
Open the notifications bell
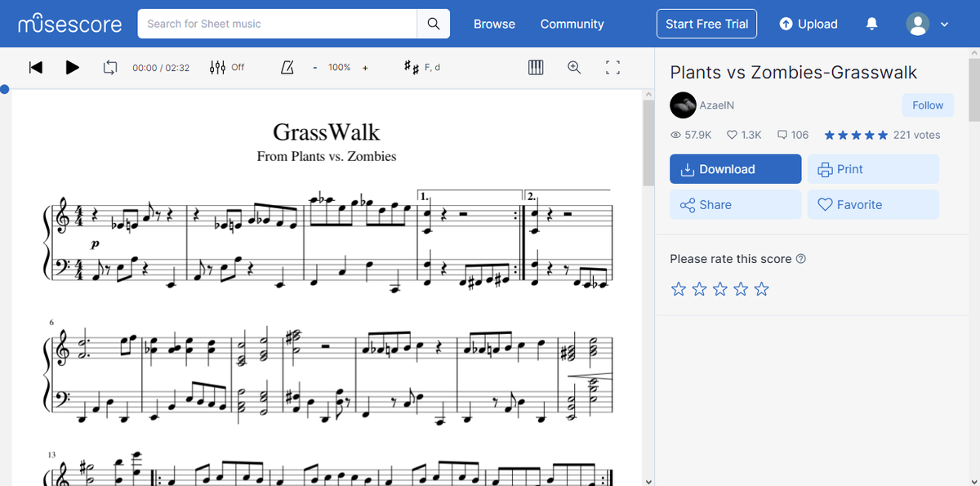coord(872,24)
